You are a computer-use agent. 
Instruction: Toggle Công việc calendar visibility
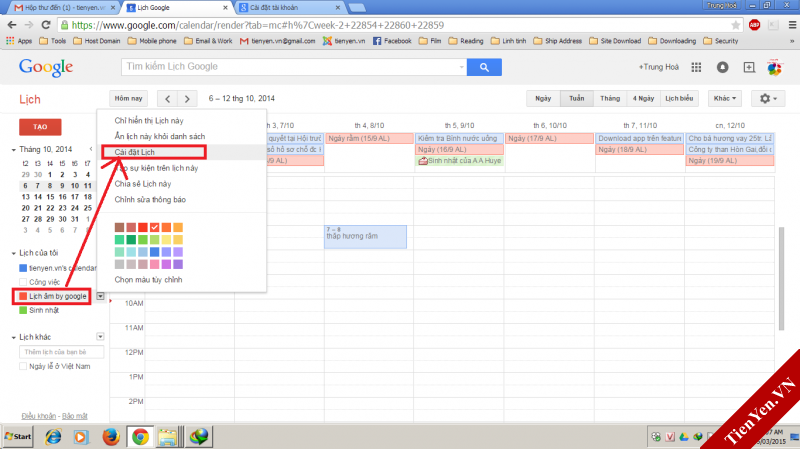pos(23,282)
